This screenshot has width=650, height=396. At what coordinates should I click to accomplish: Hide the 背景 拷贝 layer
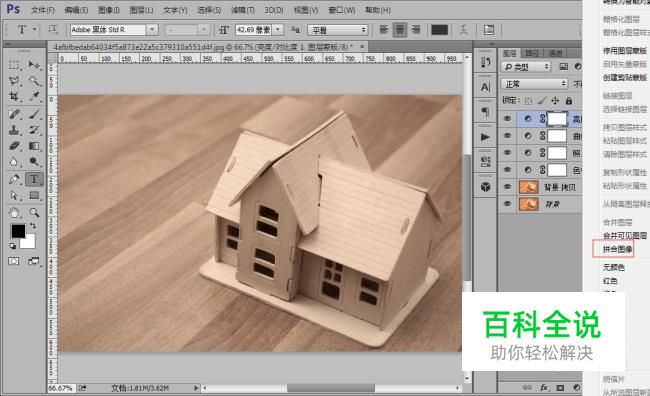(507, 187)
